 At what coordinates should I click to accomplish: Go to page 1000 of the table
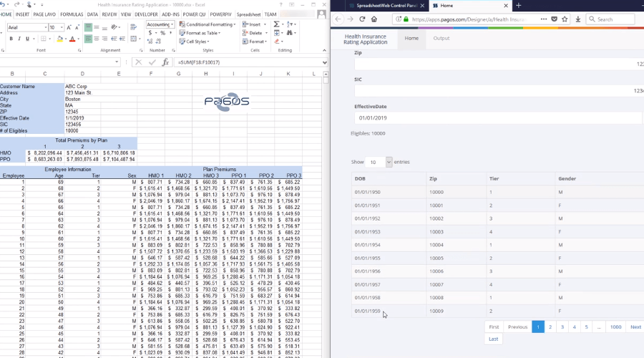(615, 326)
